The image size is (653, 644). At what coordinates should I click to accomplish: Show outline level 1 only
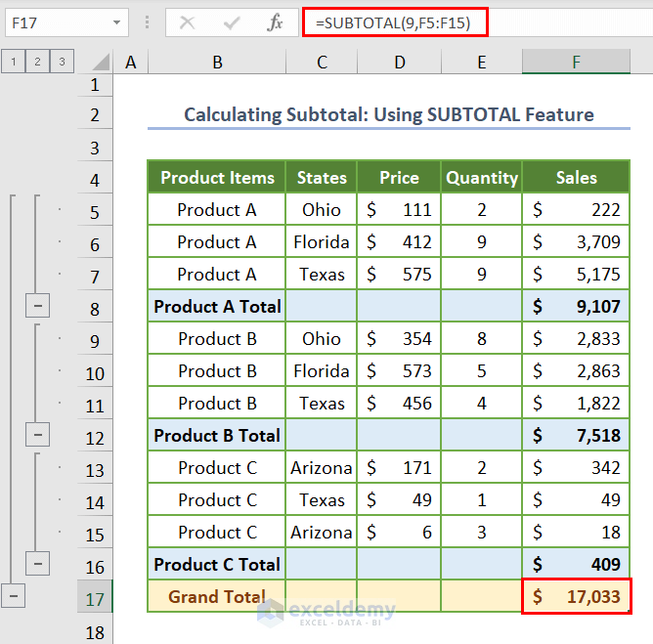14,64
